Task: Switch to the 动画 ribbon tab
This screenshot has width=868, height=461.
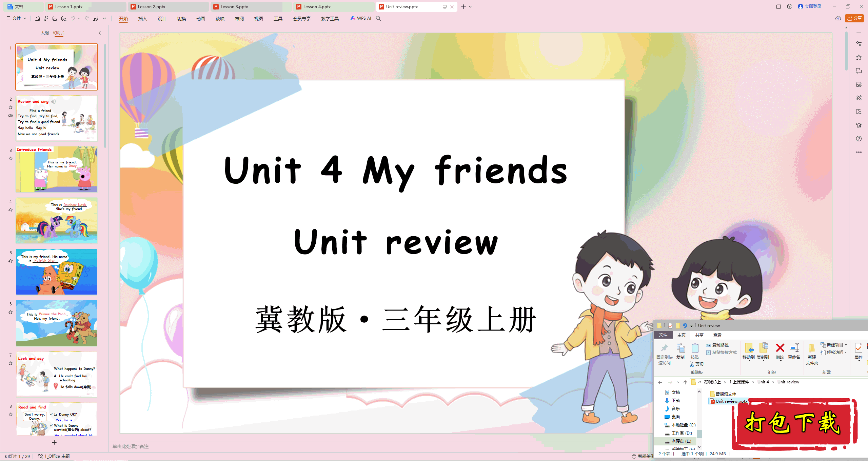Action: click(x=201, y=19)
